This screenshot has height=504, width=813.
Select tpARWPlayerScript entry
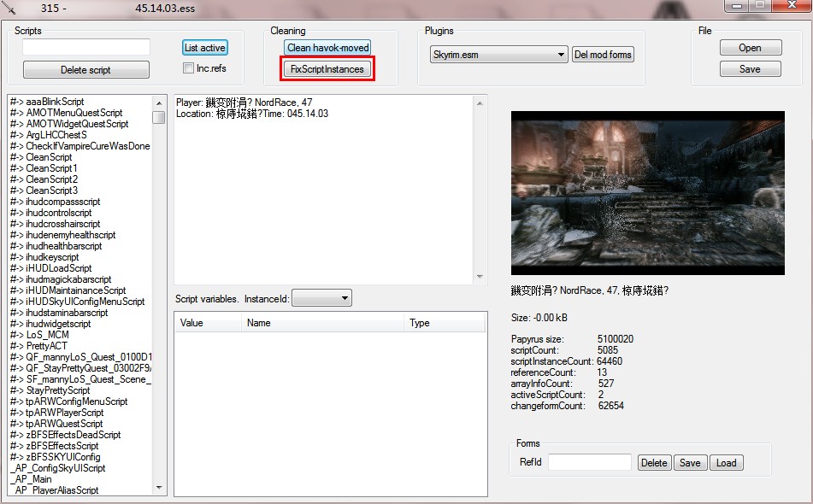[57, 413]
